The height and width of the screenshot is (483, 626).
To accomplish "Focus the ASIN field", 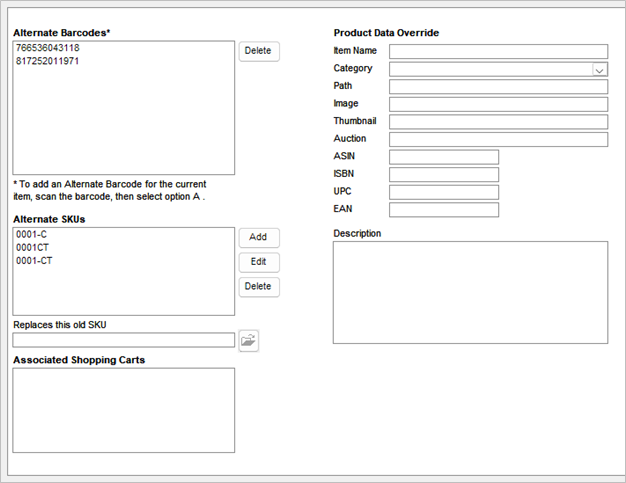I will 443,157.
